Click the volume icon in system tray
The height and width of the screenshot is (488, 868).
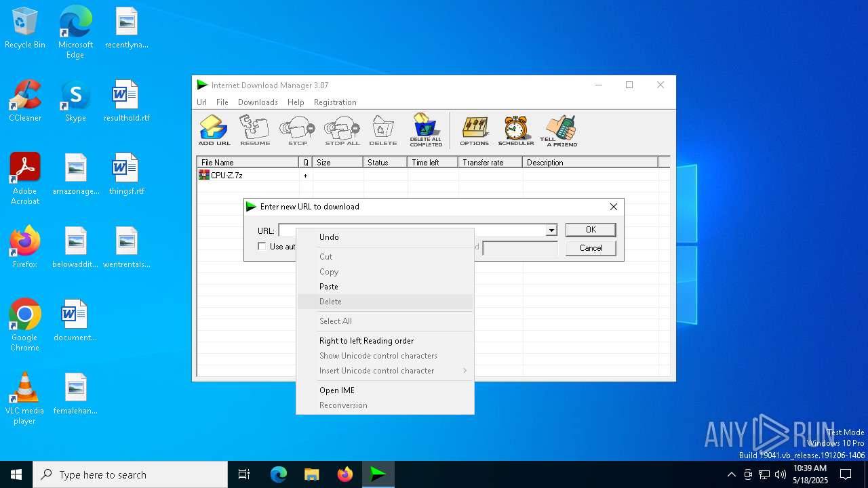781,474
